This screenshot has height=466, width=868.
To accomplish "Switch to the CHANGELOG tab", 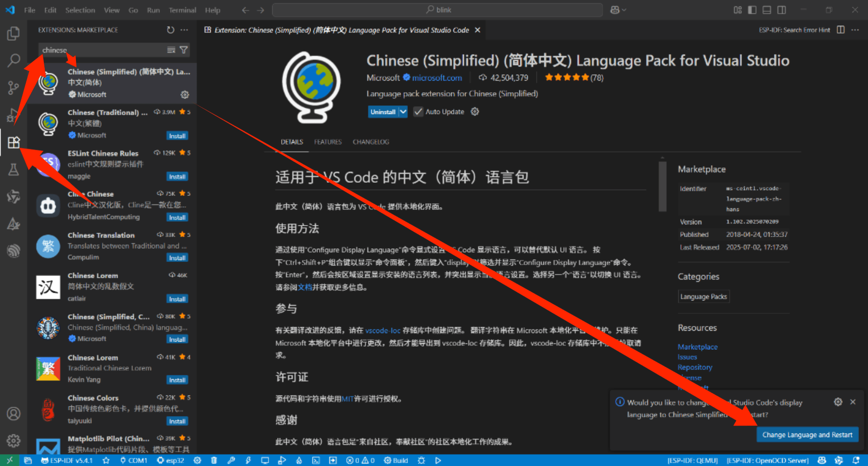I will pyautogui.click(x=371, y=142).
